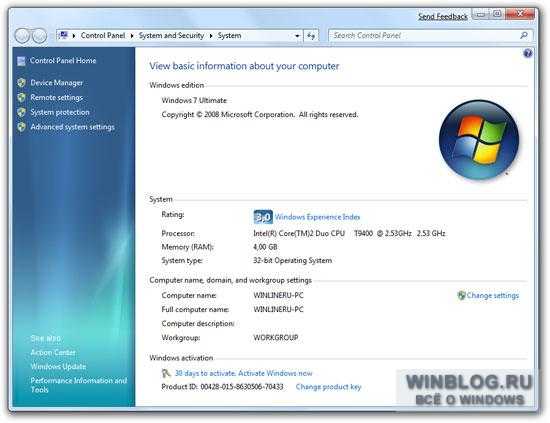The width and height of the screenshot is (550, 423).
Task: Click the help question mark icon
Action: point(527,53)
